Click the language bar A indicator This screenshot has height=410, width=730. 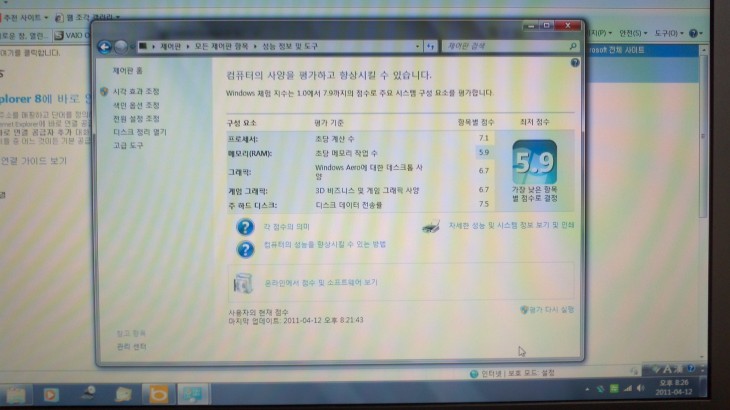pos(667,370)
